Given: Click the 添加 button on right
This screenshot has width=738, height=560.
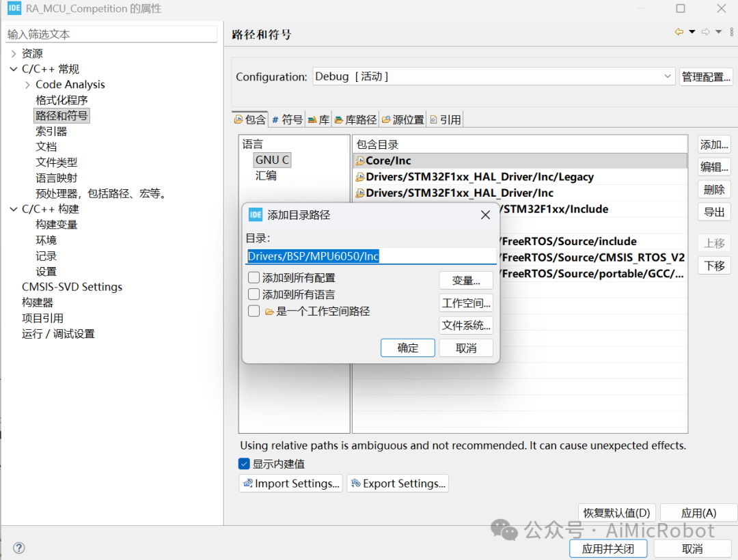Looking at the screenshot, I should point(714,144).
